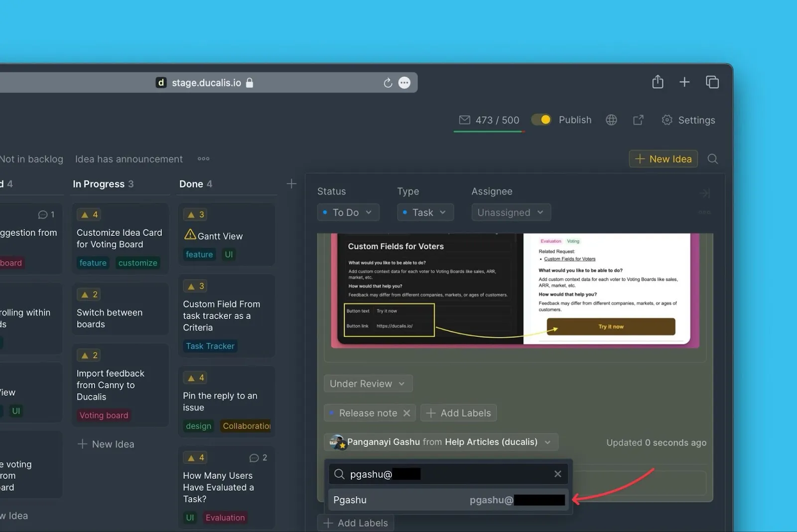Click the New Idea button
The image size is (797, 532).
pos(663,159)
